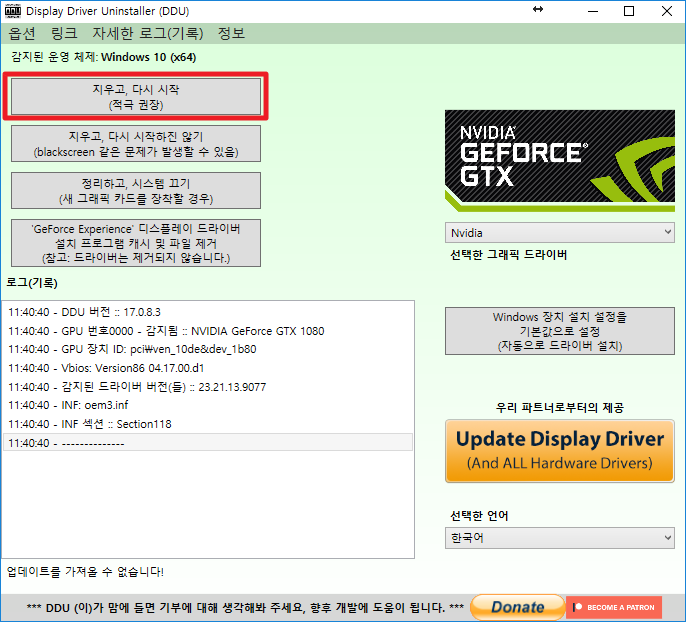Click the NVIDIA GeForce GTX logo image
The height and width of the screenshot is (622, 686).
point(560,161)
